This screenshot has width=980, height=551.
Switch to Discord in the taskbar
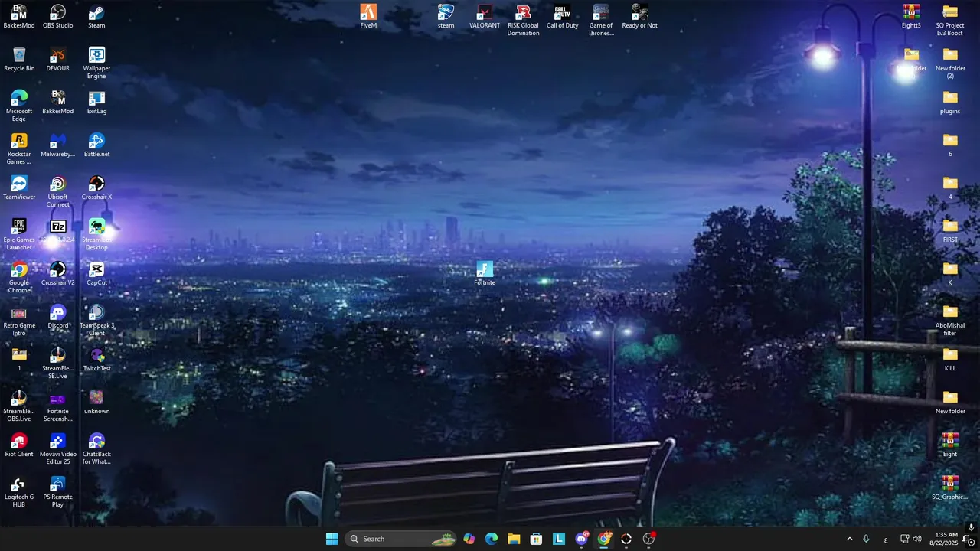coord(581,539)
